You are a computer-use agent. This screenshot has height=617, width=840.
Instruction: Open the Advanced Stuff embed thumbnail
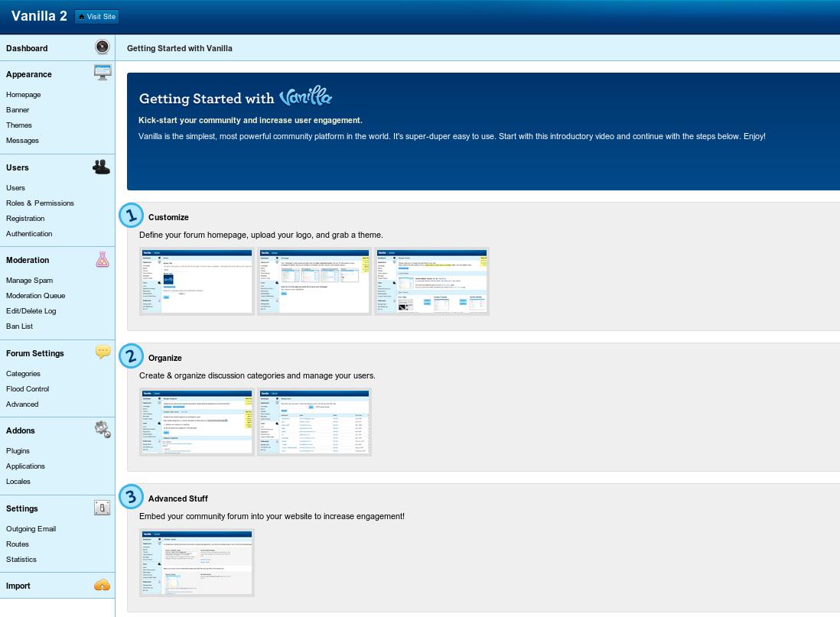[x=197, y=563]
